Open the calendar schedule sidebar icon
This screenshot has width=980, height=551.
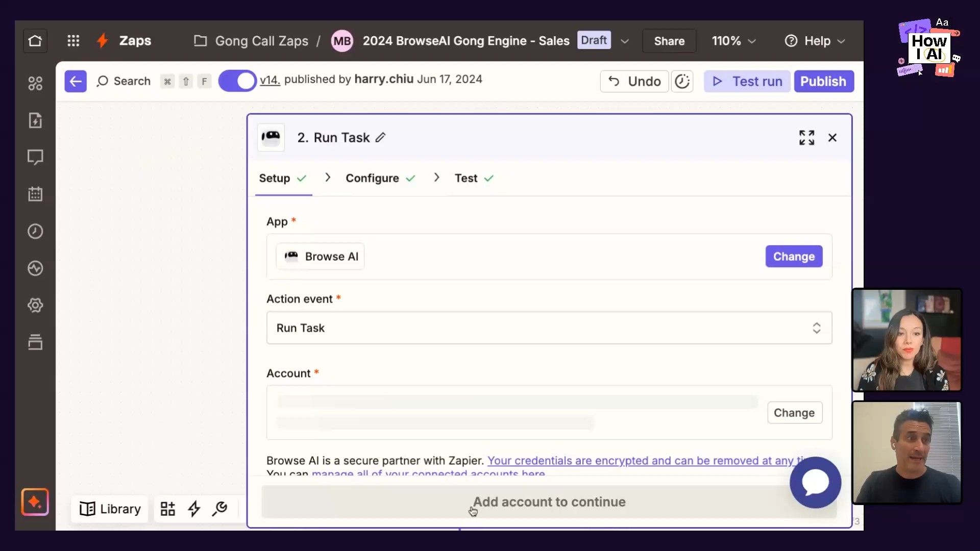(x=35, y=194)
